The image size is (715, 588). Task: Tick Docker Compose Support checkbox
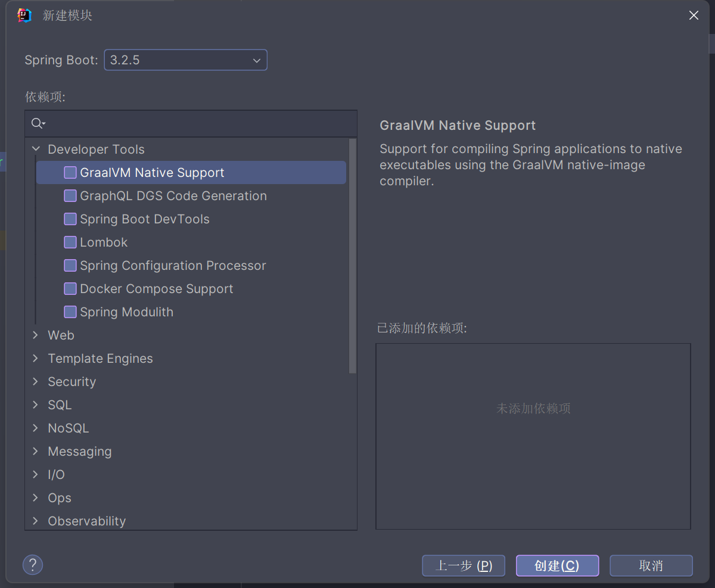pyautogui.click(x=70, y=289)
